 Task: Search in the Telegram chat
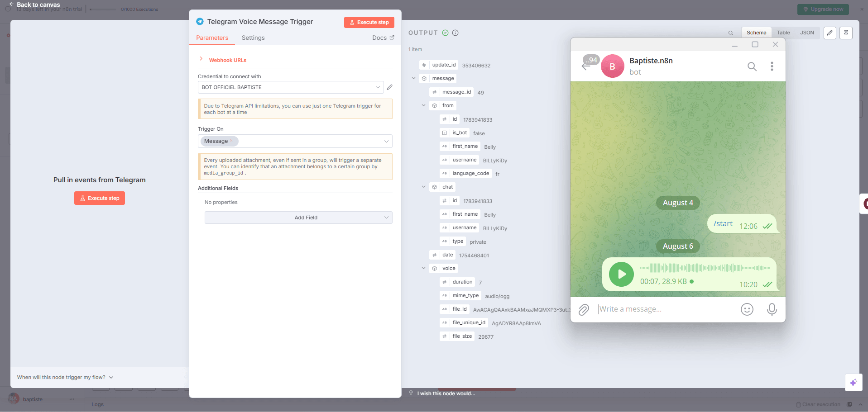pyautogui.click(x=752, y=66)
